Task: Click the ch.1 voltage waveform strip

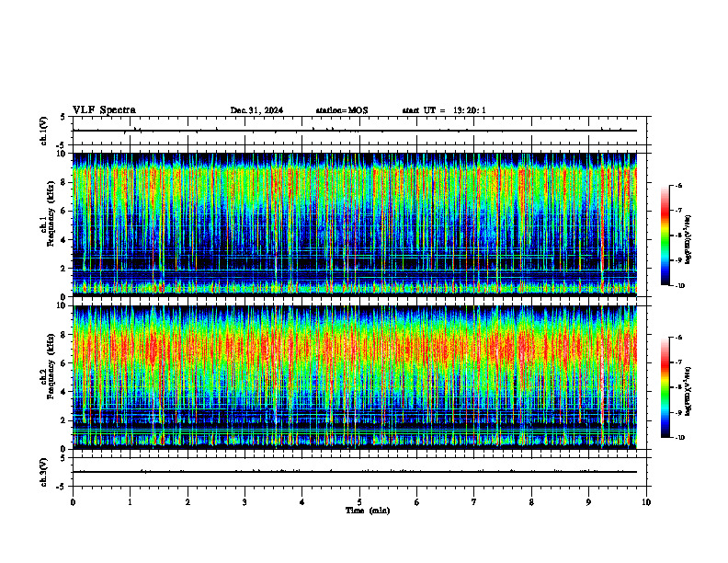Action: 359,131
